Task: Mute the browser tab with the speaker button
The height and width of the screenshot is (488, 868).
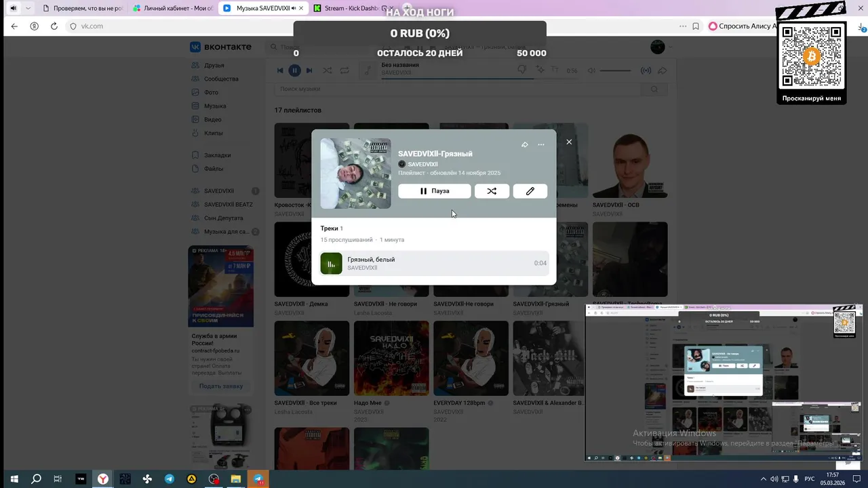Action: [13, 8]
